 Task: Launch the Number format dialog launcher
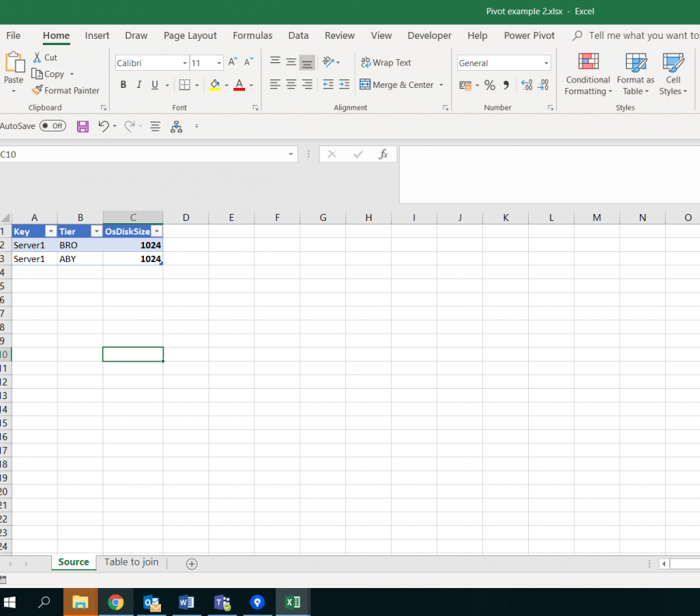(551, 108)
